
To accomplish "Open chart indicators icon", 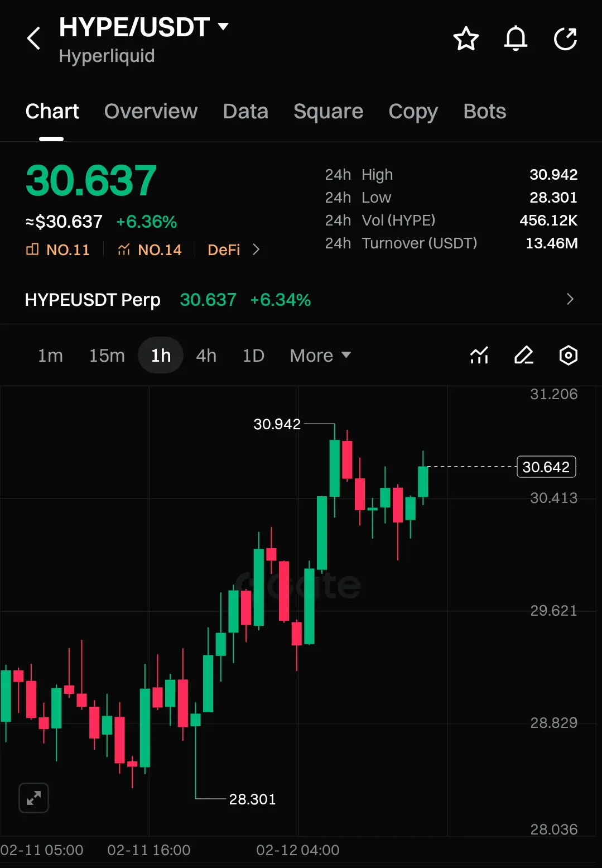I will 479,355.
